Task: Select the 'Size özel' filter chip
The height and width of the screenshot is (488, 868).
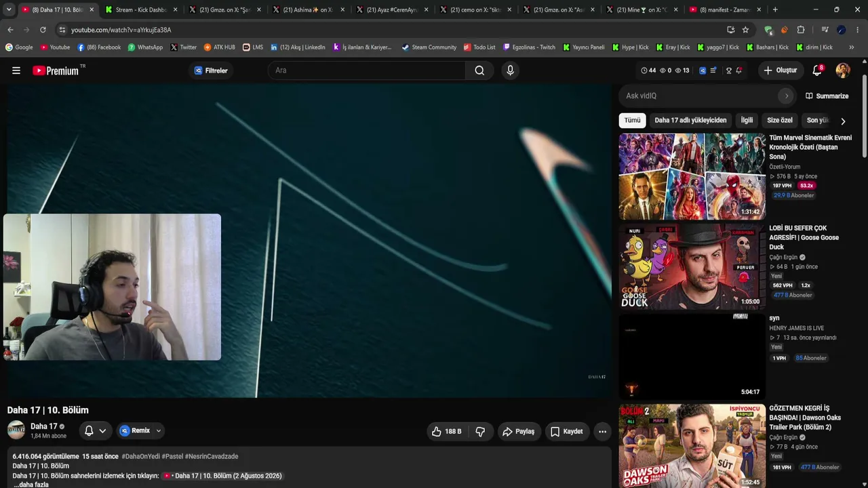Action: coord(780,121)
